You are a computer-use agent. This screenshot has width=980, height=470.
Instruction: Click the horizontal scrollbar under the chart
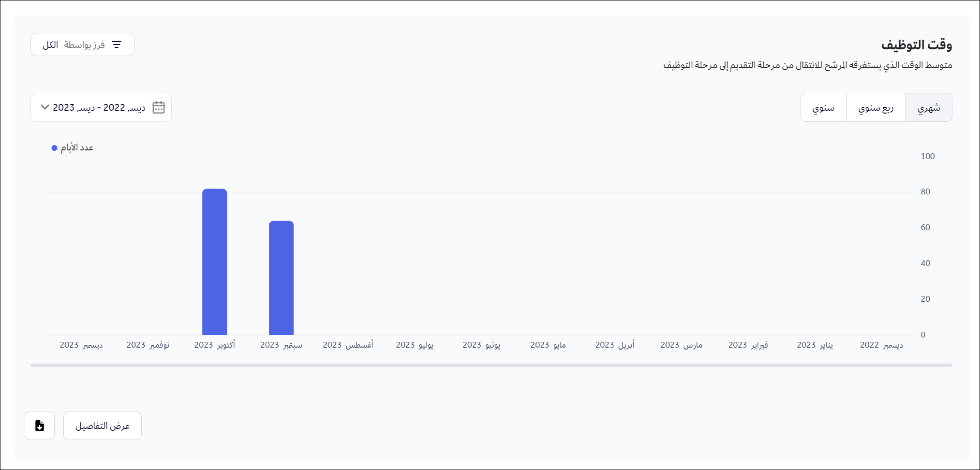[490, 365]
